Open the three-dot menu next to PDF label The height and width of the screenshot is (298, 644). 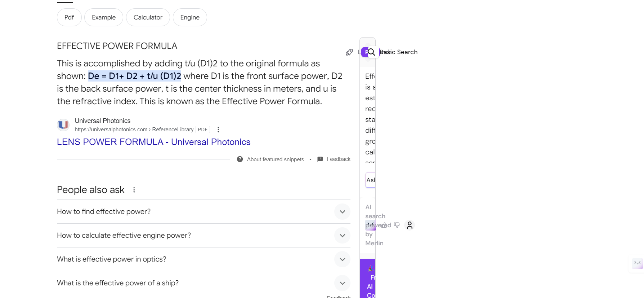218,130
